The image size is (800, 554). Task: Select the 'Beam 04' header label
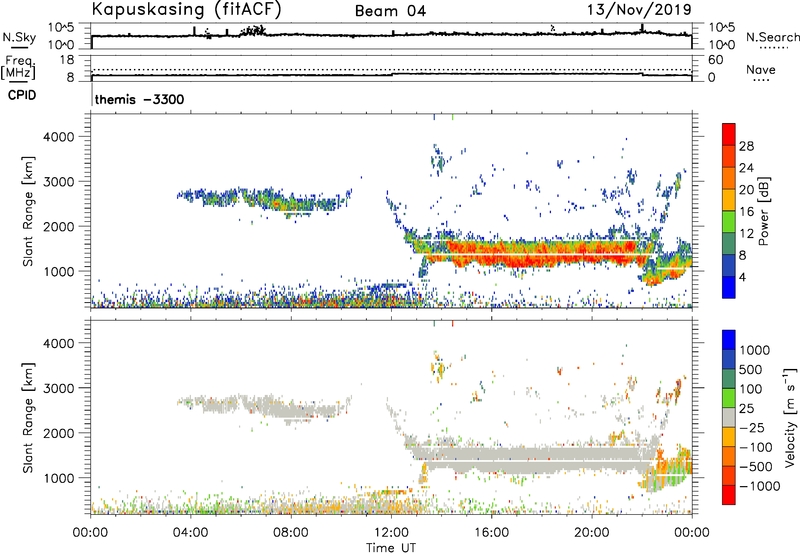[x=390, y=11]
